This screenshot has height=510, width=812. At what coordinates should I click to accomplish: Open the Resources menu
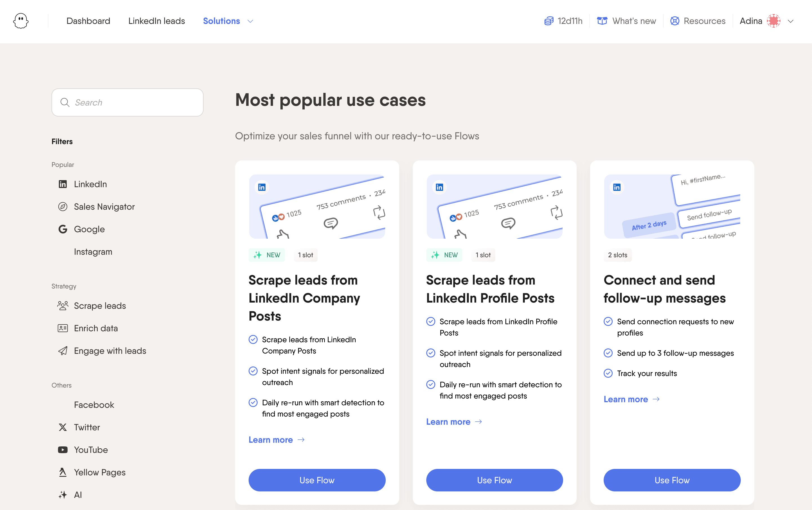(x=698, y=21)
